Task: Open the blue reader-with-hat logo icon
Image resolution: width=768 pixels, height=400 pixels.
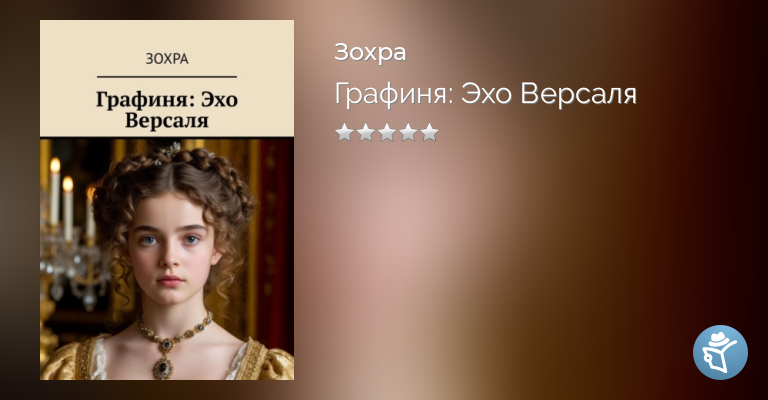Action: tap(720, 352)
